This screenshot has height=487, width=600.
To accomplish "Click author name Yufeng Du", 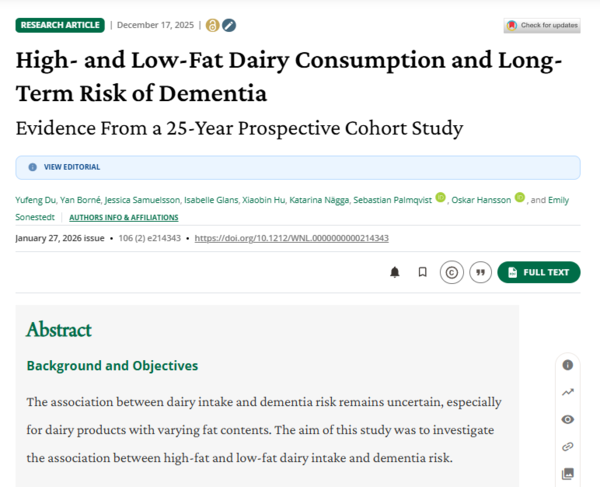I will pos(36,200).
